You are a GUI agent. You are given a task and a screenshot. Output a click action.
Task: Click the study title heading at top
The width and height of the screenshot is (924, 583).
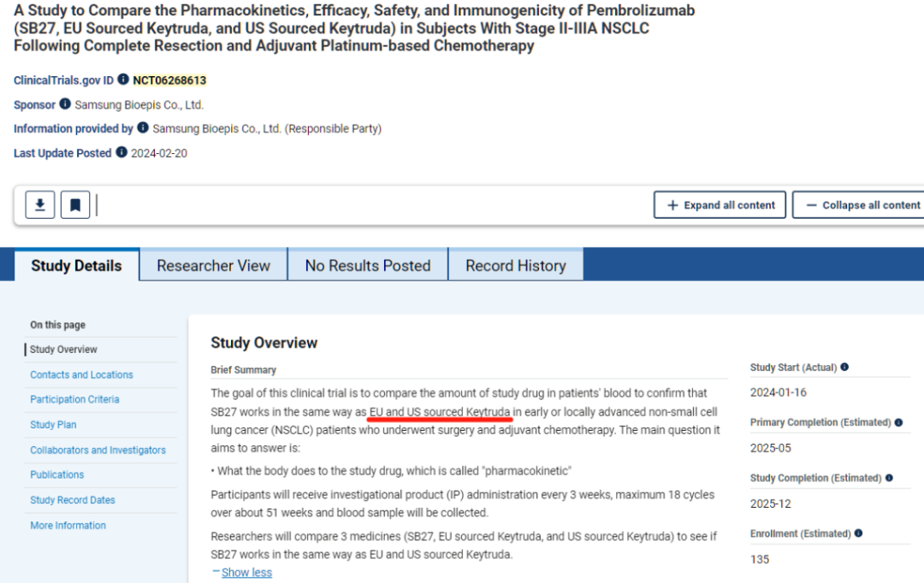click(x=354, y=28)
